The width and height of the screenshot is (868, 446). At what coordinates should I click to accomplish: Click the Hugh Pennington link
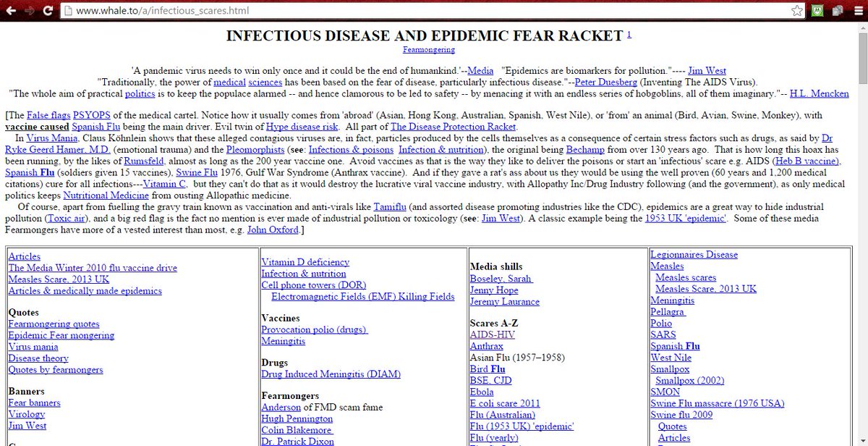click(x=297, y=419)
